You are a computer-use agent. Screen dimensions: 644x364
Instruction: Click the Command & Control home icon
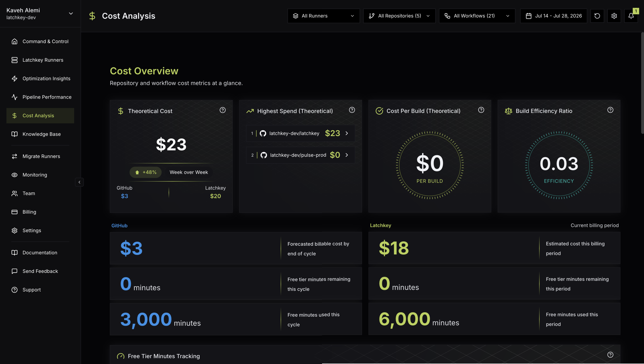point(15,41)
